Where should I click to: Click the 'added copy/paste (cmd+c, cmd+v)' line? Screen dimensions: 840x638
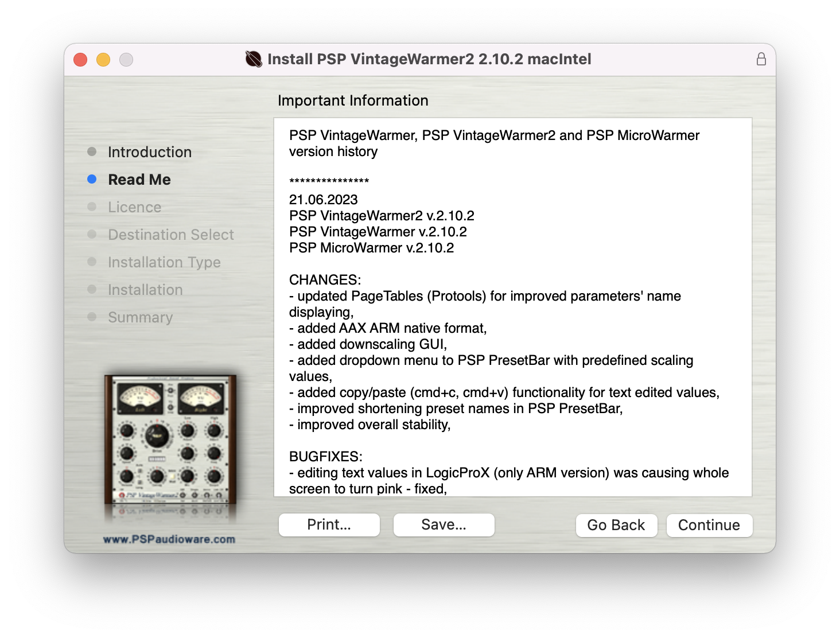point(504,392)
